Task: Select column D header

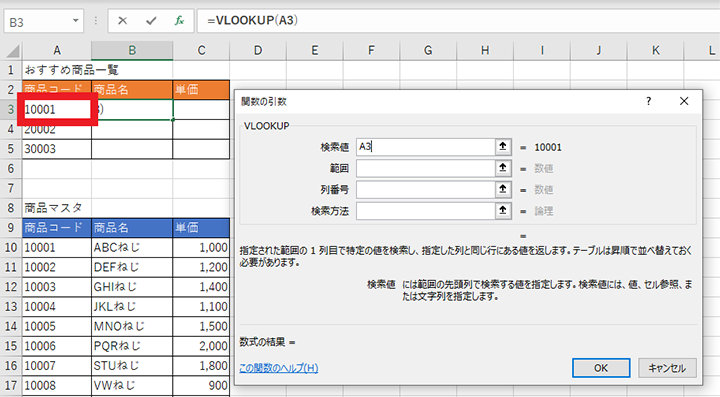Action: coord(258,50)
